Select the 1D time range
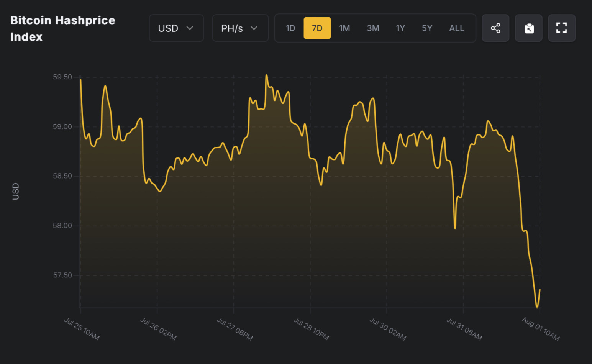 point(290,28)
